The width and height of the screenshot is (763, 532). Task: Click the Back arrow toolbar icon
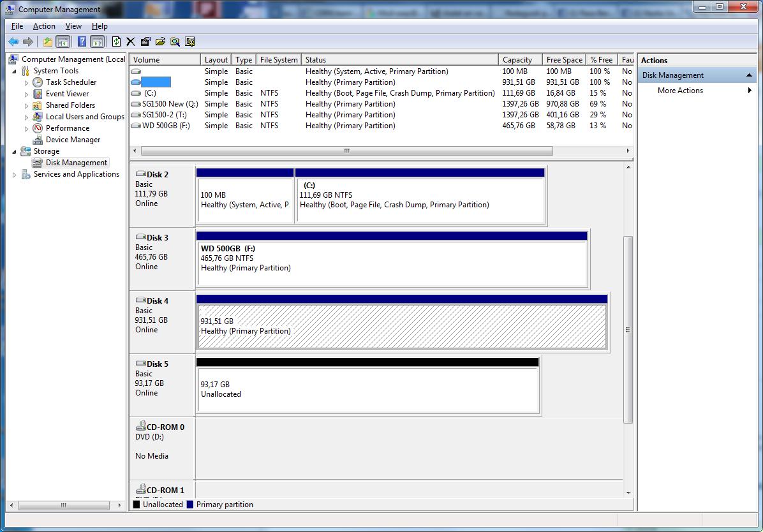(x=13, y=42)
